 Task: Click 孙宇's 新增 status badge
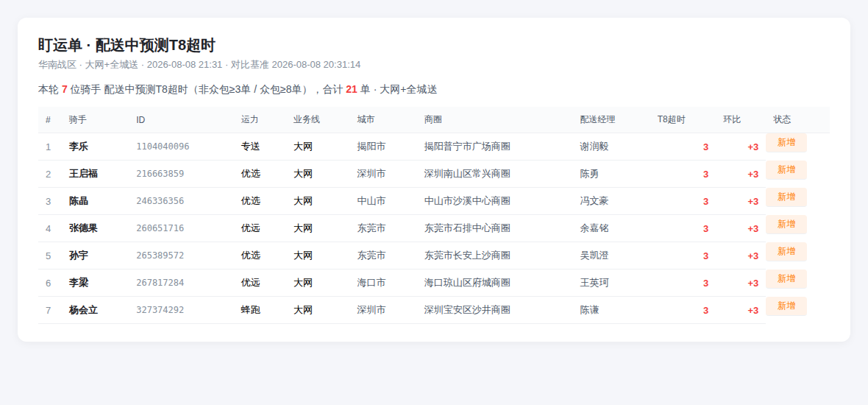coord(786,251)
